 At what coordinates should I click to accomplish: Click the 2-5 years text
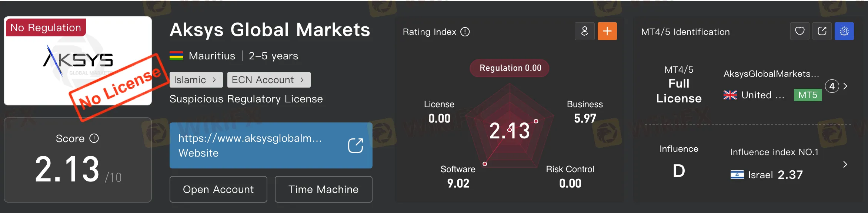click(x=273, y=56)
